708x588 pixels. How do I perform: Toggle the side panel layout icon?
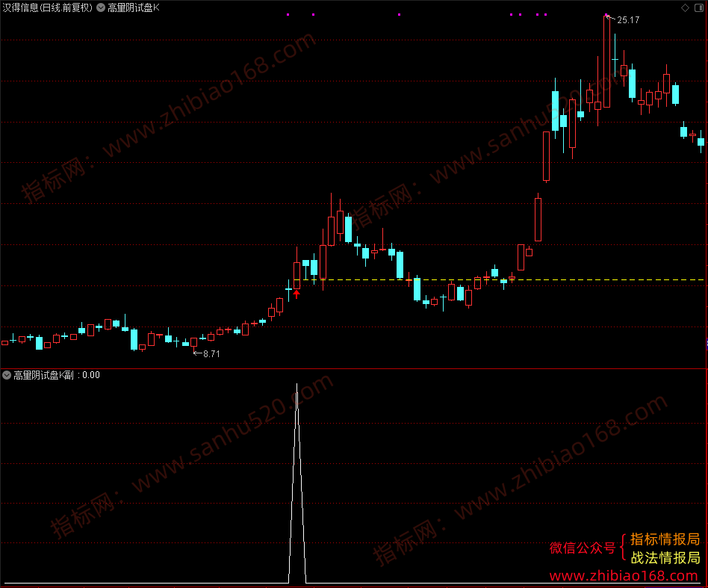click(x=698, y=7)
